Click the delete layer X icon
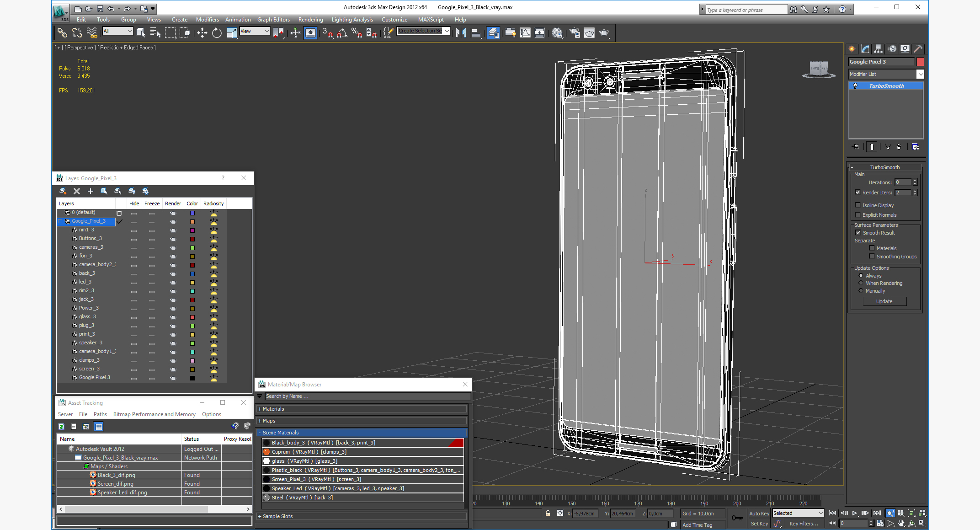This screenshot has width=980, height=530. (x=77, y=191)
